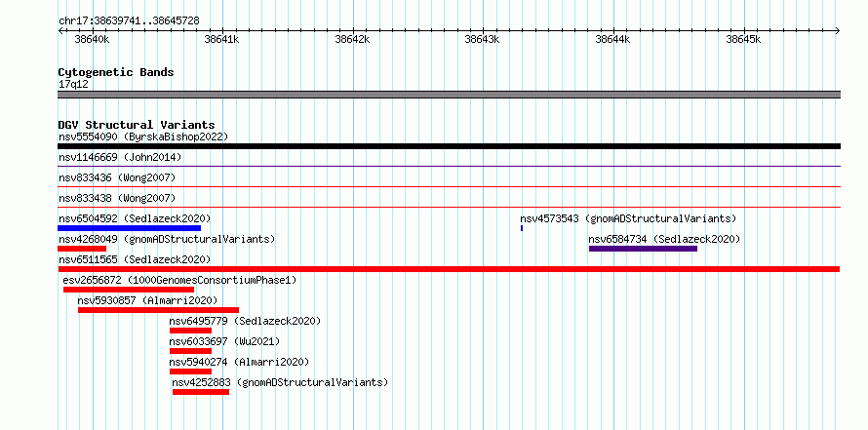The image size is (868, 430).
Task: Click the 38643k ruler tick label
Action: (483, 39)
